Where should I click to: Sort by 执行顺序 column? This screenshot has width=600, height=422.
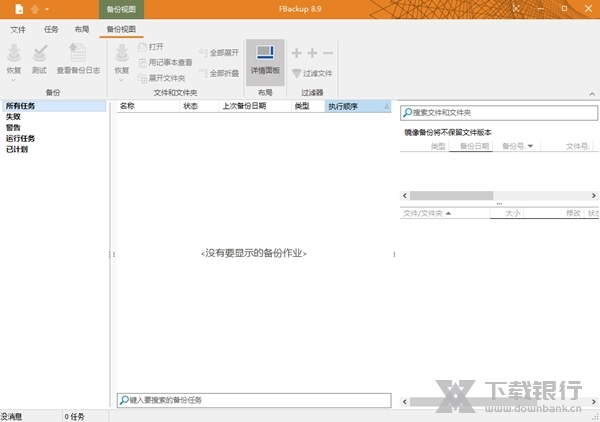point(358,106)
